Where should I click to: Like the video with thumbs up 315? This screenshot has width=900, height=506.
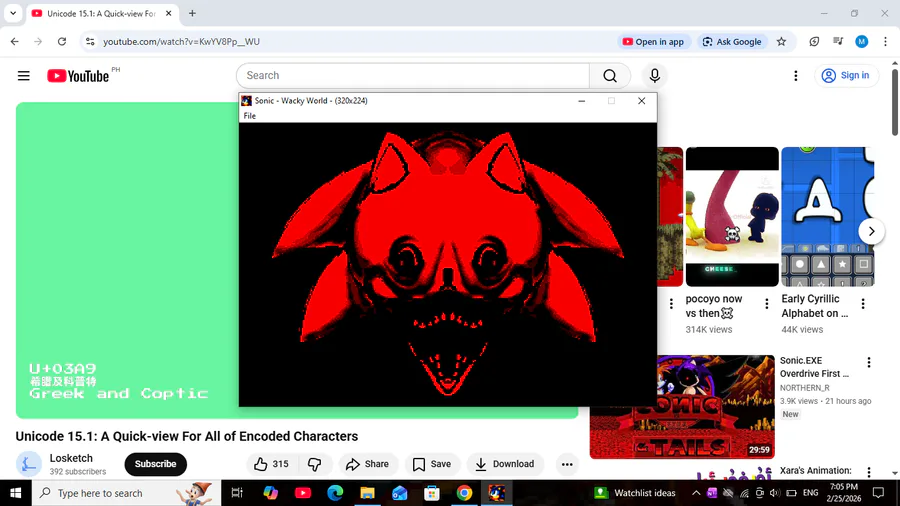click(271, 464)
